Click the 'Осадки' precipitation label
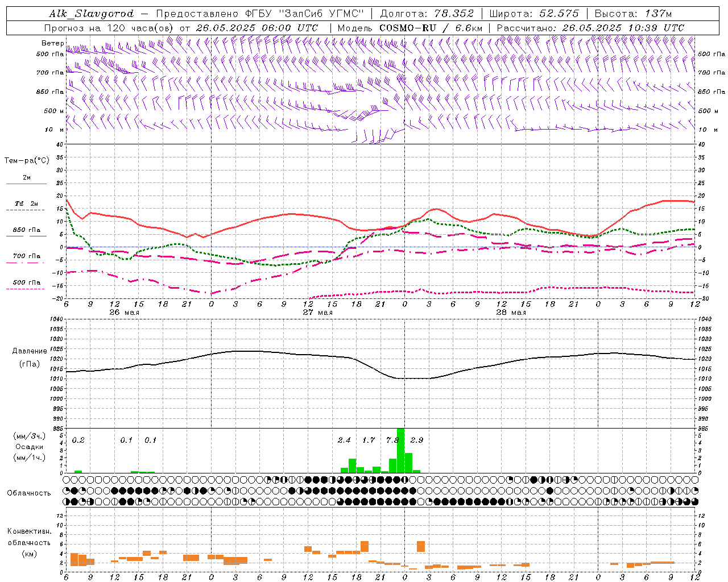This screenshot has height=582, width=728. (30, 447)
